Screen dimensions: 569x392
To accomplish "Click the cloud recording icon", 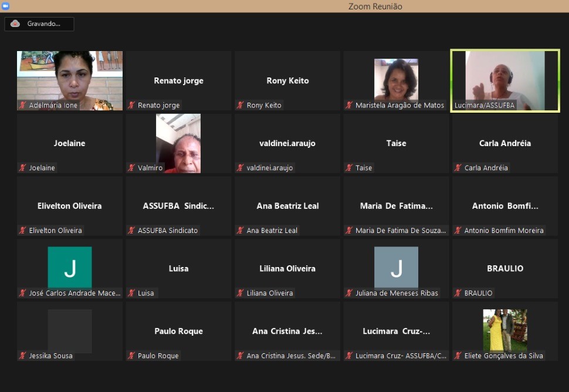I will point(15,23).
